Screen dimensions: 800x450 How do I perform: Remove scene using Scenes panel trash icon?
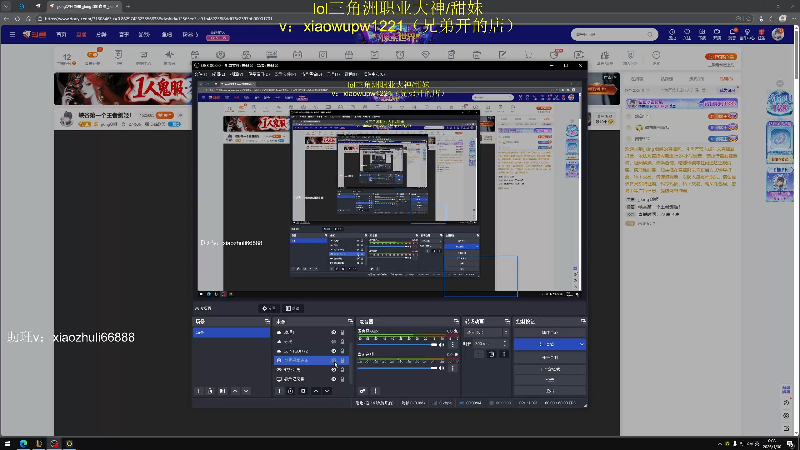[x=210, y=391]
